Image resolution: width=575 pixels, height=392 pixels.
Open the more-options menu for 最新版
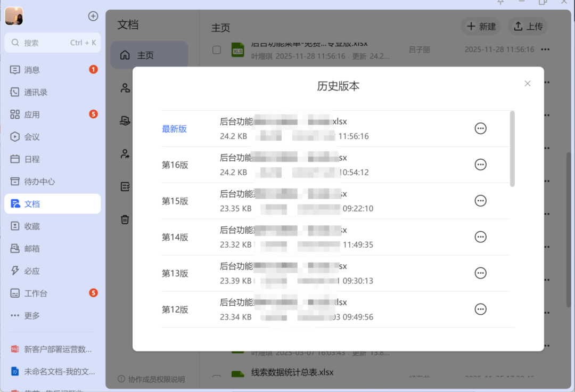tap(480, 128)
